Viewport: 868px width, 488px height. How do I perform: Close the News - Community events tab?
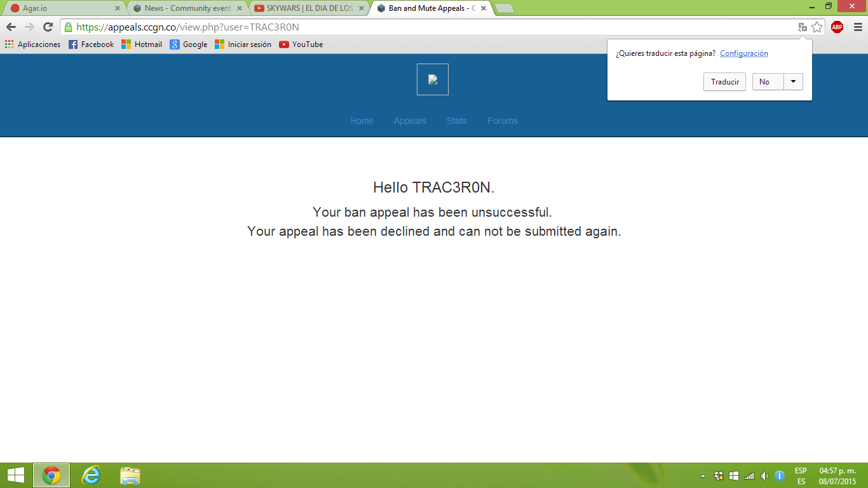point(240,8)
